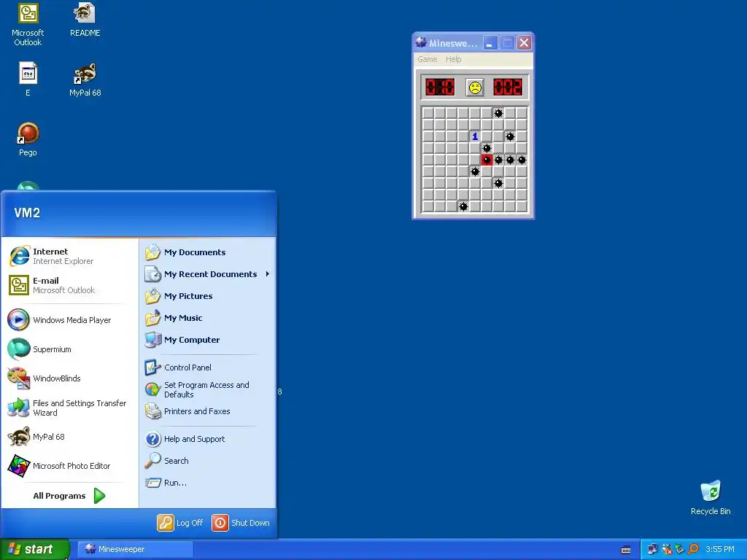
Task: Open the Recycle Bin
Action: [711, 498]
